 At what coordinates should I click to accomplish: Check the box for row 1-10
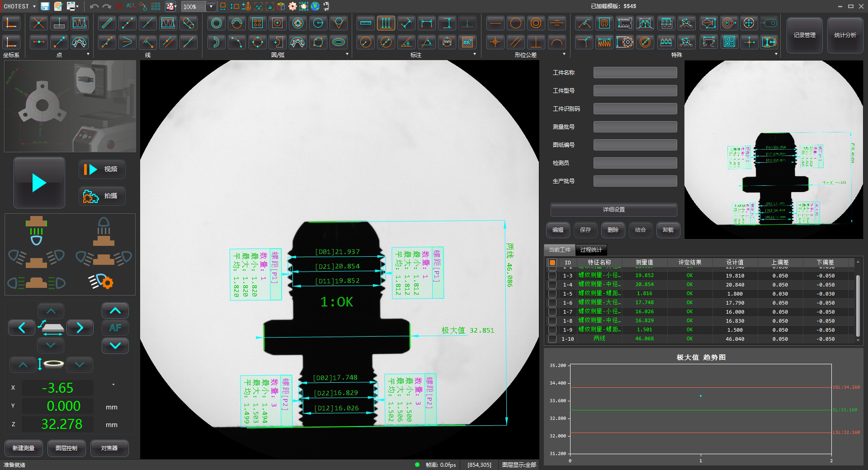pyautogui.click(x=552, y=339)
